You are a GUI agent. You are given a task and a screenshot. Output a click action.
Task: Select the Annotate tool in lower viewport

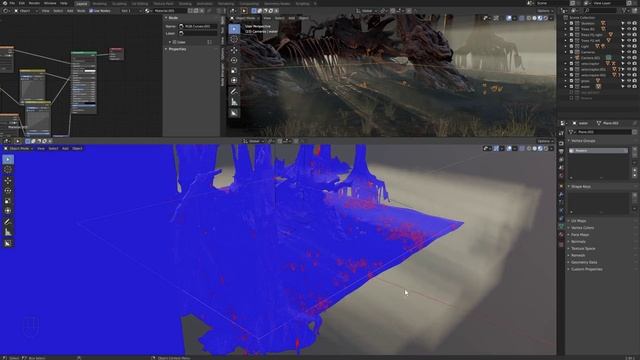click(x=8, y=222)
